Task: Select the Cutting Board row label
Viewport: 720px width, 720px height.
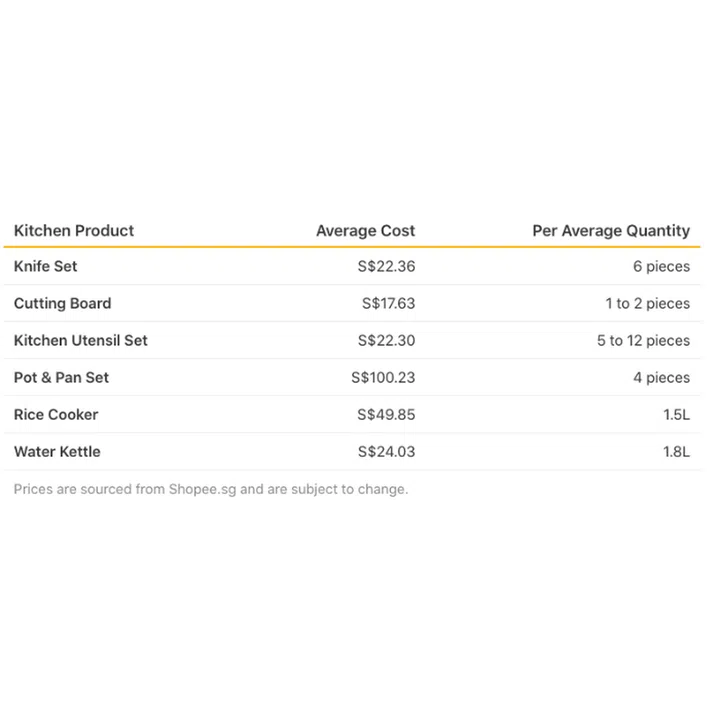Action: point(63,304)
